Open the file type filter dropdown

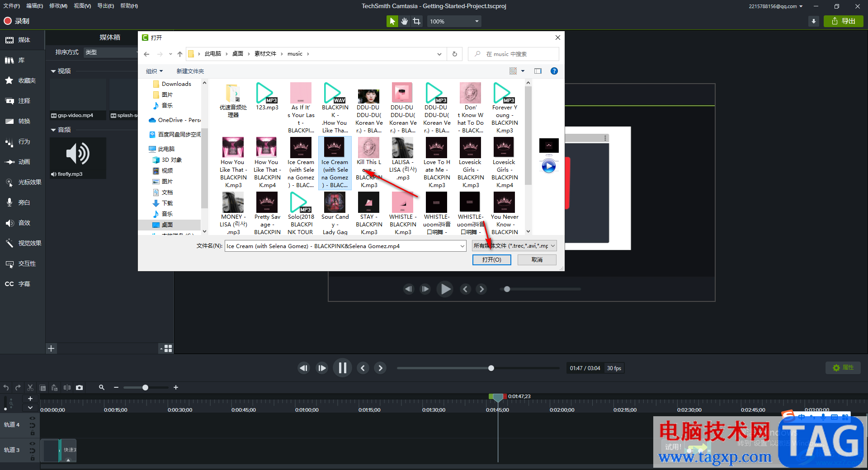coord(514,246)
